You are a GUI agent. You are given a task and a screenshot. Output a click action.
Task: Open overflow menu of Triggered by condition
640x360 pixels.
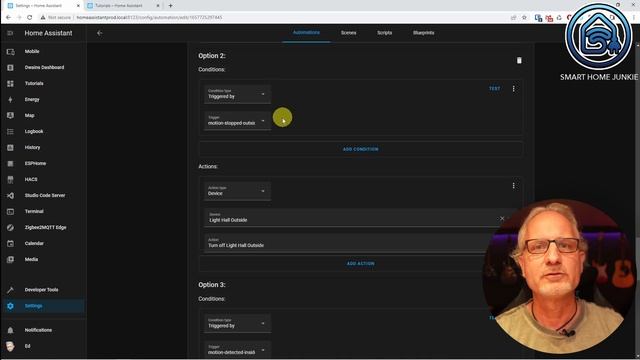tap(513, 89)
